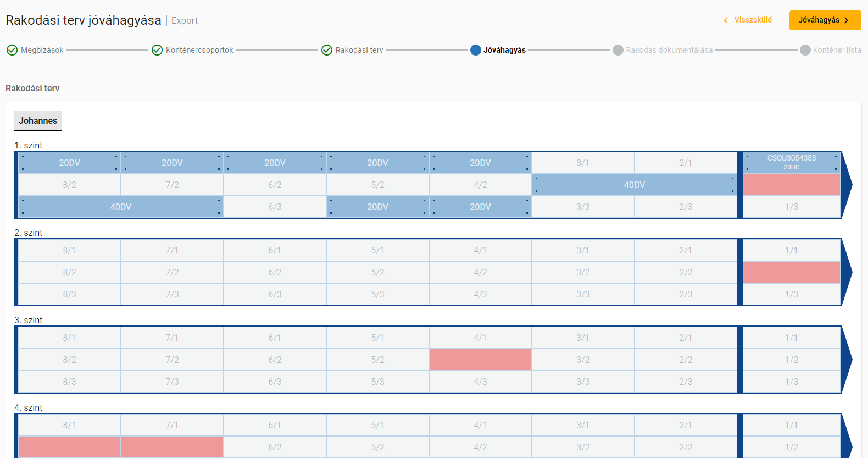
Task: Click the red blocked cell in 3. szint
Action: [x=480, y=360]
